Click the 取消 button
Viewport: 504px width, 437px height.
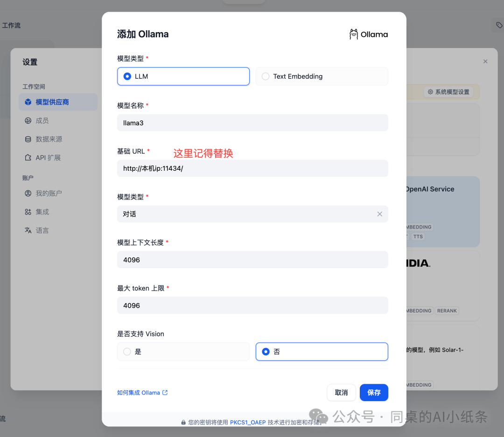coord(341,393)
